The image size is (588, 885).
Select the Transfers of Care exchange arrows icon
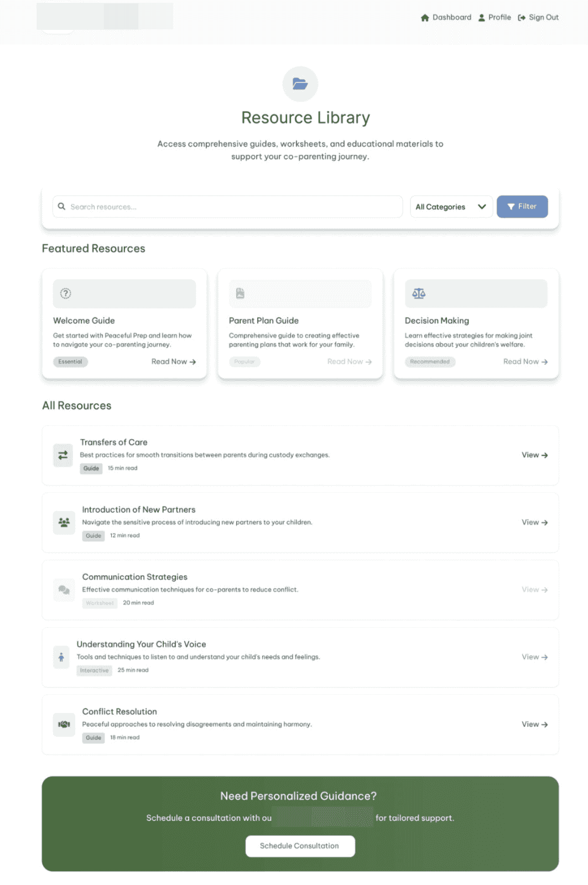click(63, 455)
